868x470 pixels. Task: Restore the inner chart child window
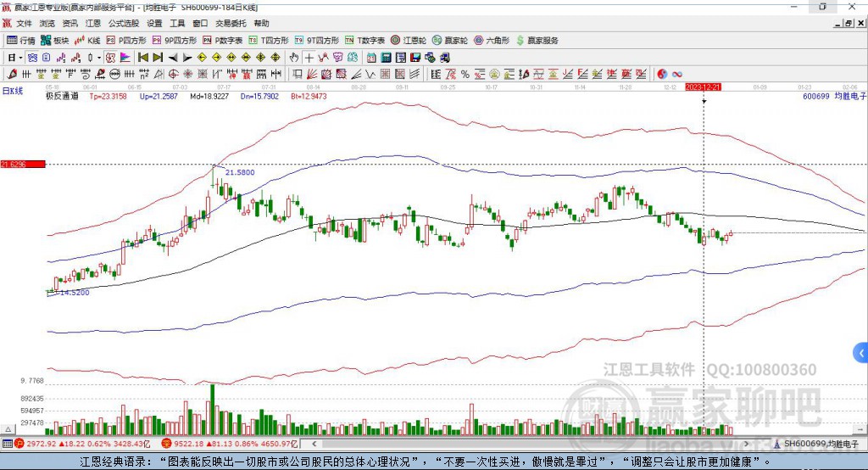click(x=849, y=23)
